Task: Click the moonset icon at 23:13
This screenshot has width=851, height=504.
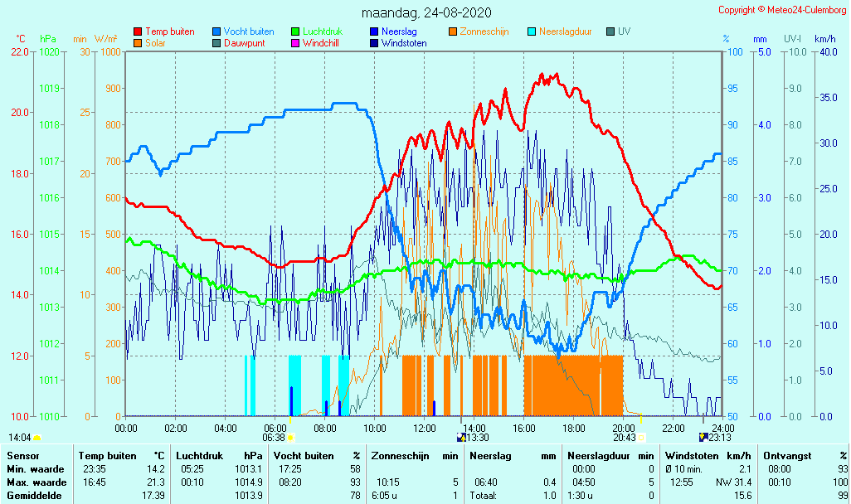Action: 703,437
